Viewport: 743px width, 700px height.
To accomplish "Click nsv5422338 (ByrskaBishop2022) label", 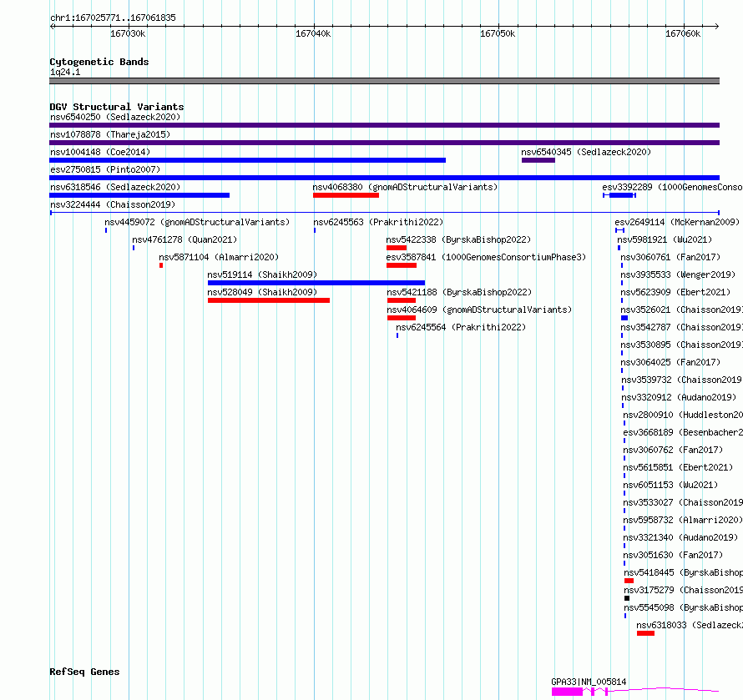I will click(x=458, y=239).
